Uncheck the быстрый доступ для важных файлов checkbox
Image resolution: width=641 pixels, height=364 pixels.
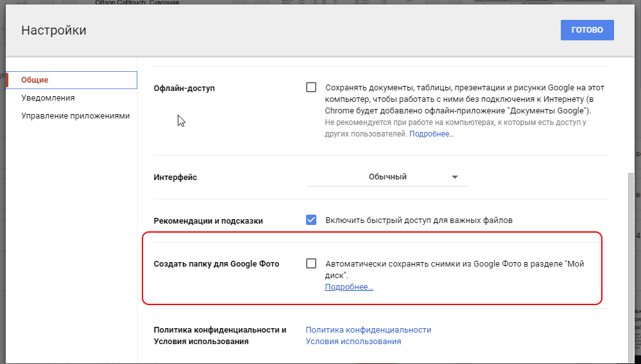tap(311, 220)
